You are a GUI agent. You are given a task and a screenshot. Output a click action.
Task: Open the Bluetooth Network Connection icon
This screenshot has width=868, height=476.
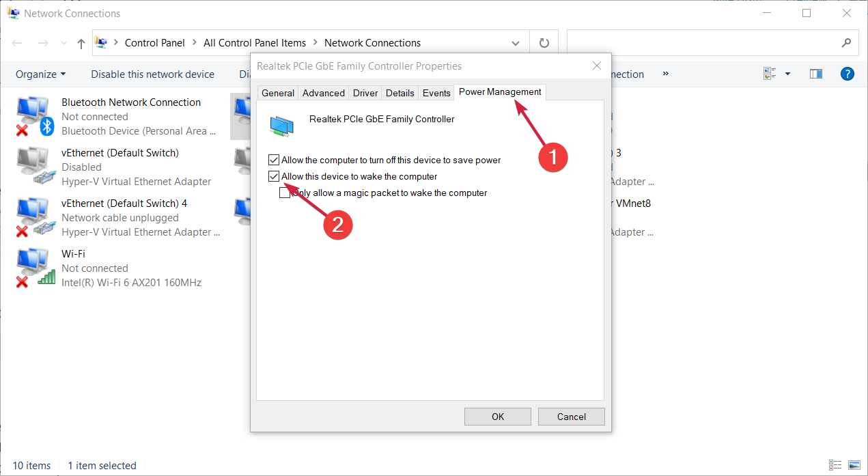coord(35,117)
